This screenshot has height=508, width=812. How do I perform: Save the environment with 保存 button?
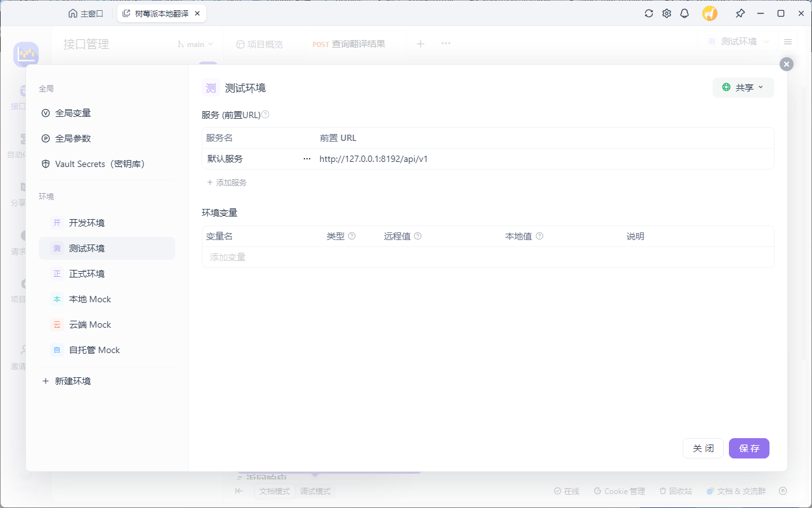click(749, 448)
